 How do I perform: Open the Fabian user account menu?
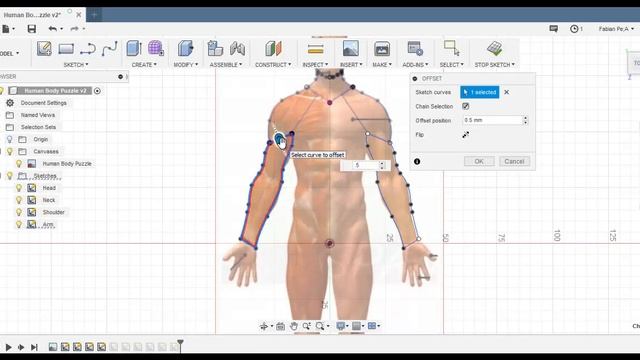coord(616,29)
